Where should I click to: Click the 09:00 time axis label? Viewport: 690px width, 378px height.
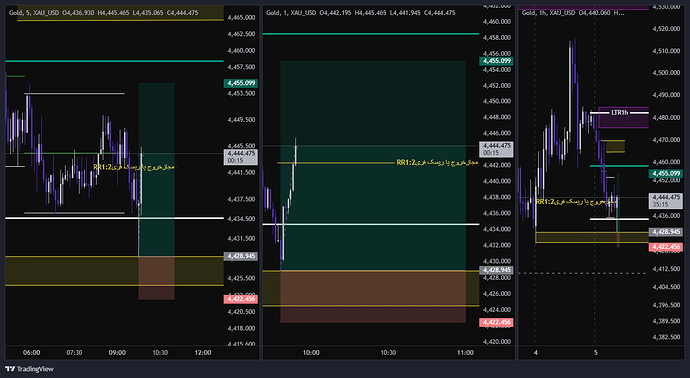[117, 352]
